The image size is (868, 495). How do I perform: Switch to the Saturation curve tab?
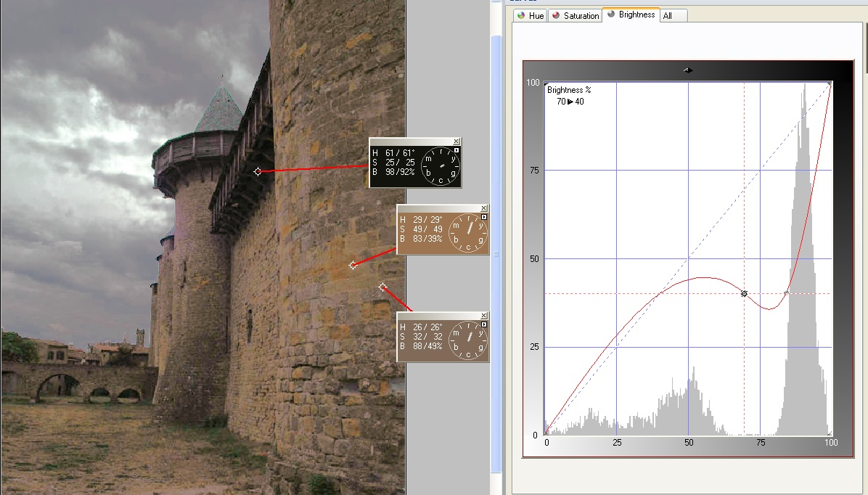tap(576, 15)
